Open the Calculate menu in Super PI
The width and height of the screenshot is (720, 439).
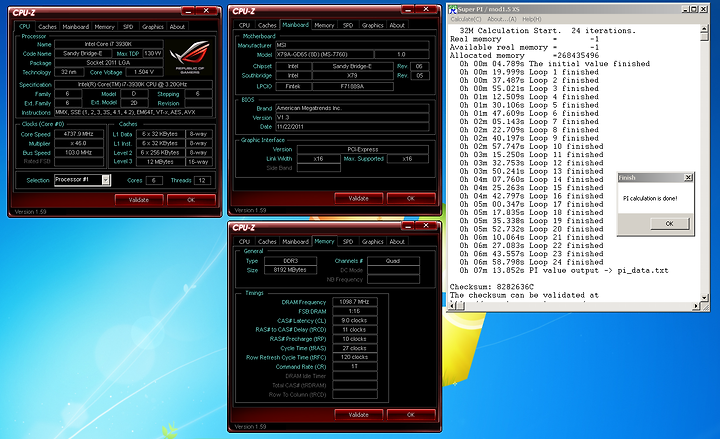click(466, 19)
